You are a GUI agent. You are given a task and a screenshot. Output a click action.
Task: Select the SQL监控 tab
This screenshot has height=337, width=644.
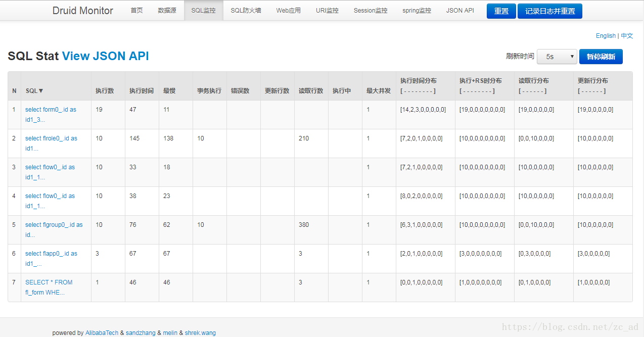[204, 10]
